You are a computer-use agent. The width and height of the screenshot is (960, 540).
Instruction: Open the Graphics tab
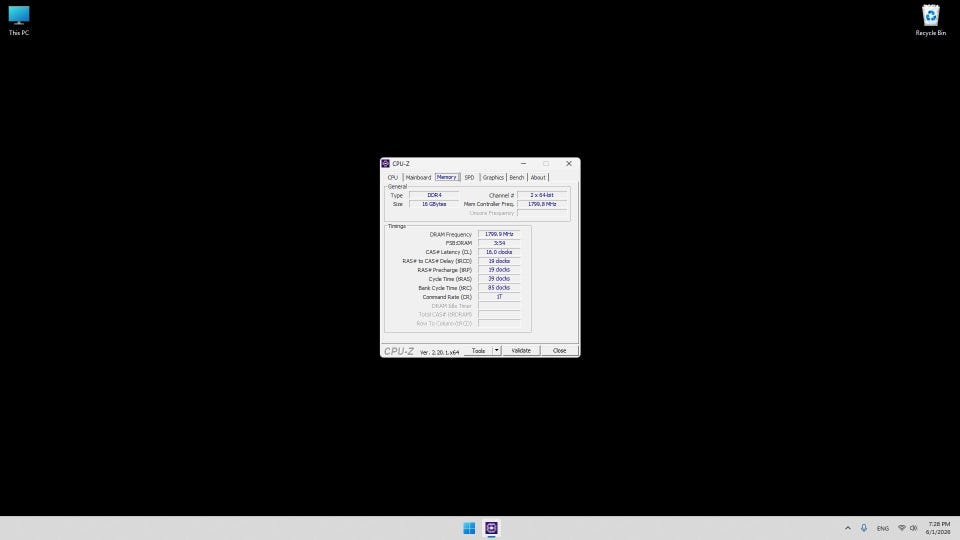click(x=493, y=178)
